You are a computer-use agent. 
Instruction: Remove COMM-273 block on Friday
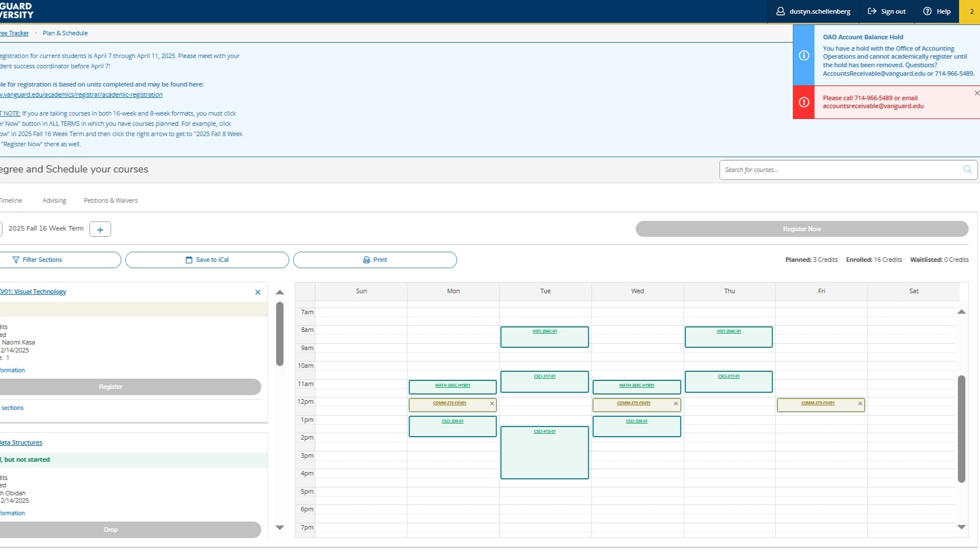pyautogui.click(x=860, y=404)
